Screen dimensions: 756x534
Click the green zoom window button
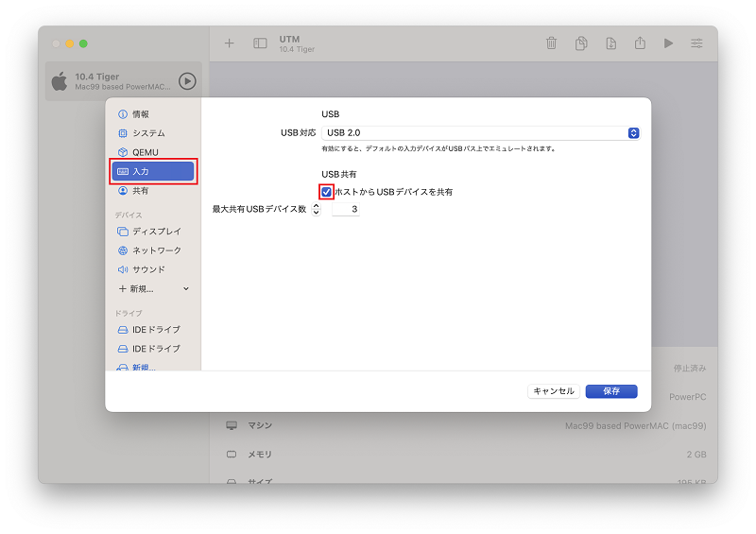point(83,43)
